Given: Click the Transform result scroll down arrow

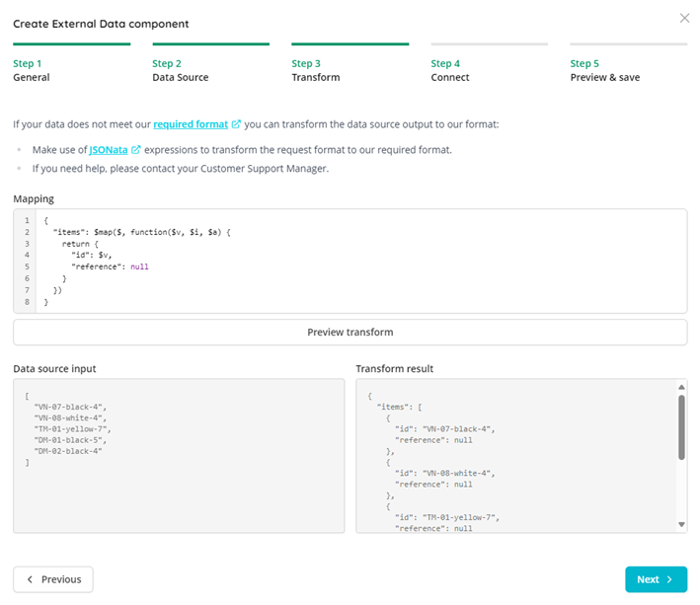Looking at the screenshot, I should pyautogui.click(x=681, y=524).
